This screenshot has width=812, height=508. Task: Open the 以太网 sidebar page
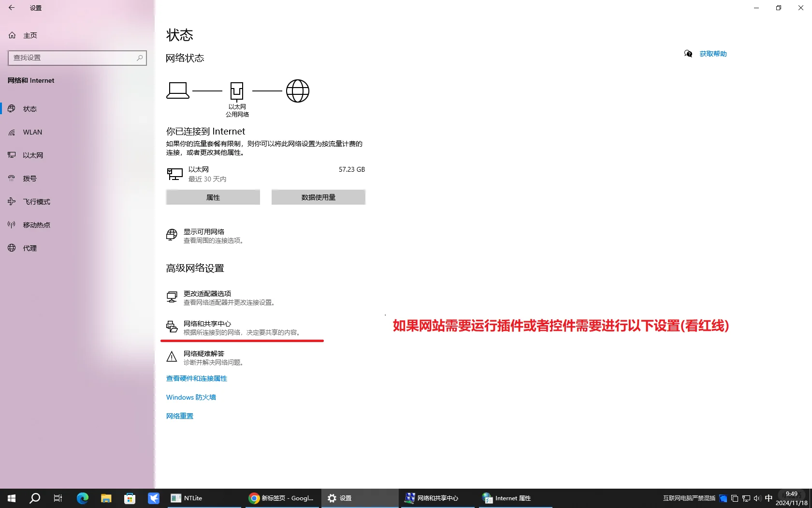click(77, 155)
